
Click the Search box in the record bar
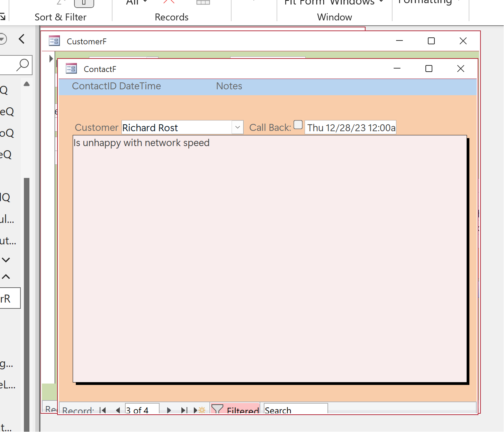(295, 410)
